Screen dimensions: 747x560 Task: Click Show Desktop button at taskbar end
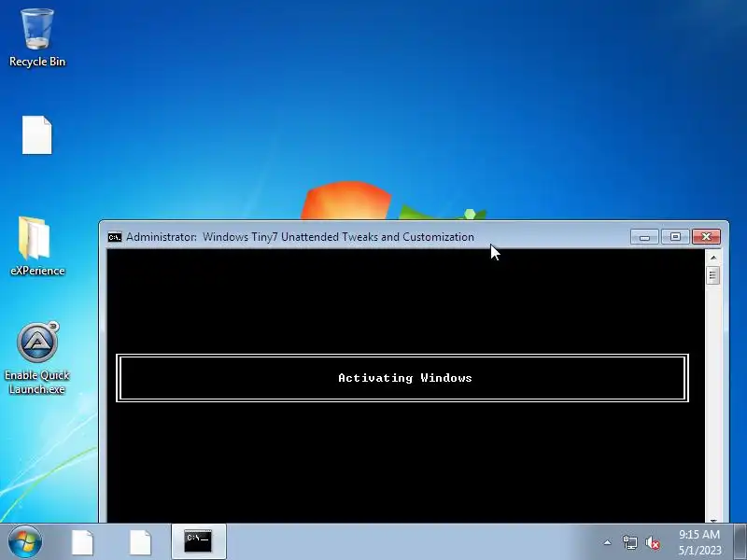pyautogui.click(x=740, y=541)
